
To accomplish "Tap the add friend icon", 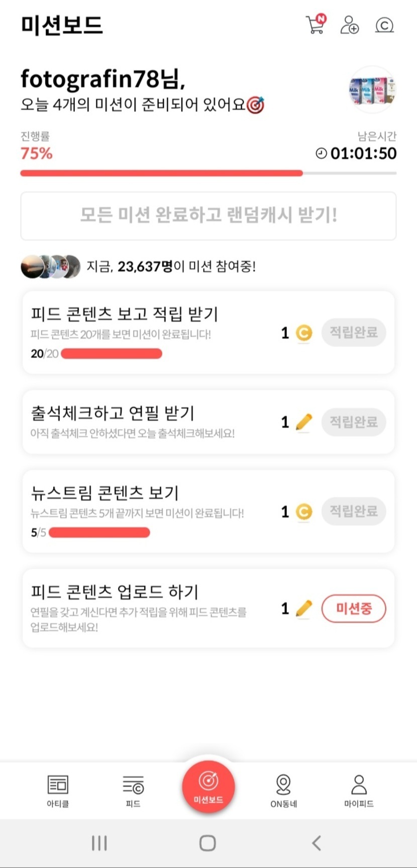I will pos(349,24).
